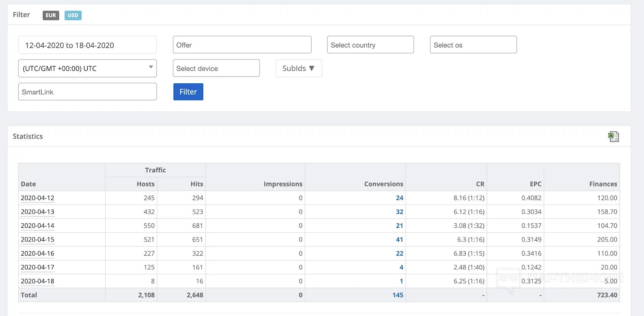The height and width of the screenshot is (316, 644).
Task: Click the Conversions column header
Action: (x=383, y=184)
